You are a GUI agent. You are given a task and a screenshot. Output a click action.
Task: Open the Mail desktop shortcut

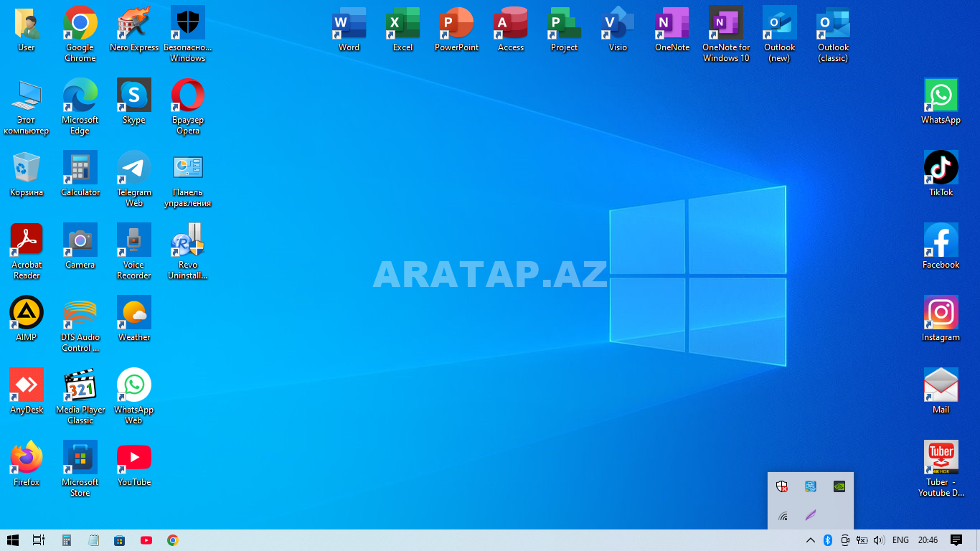[x=941, y=391]
